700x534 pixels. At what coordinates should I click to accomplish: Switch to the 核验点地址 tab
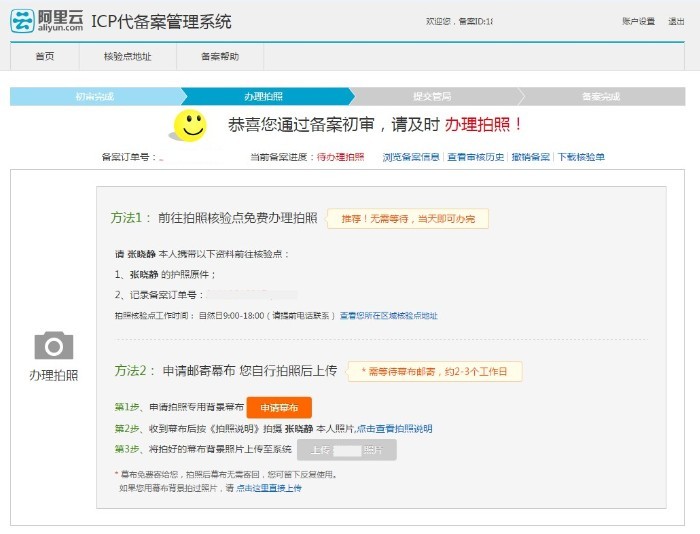[127, 57]
